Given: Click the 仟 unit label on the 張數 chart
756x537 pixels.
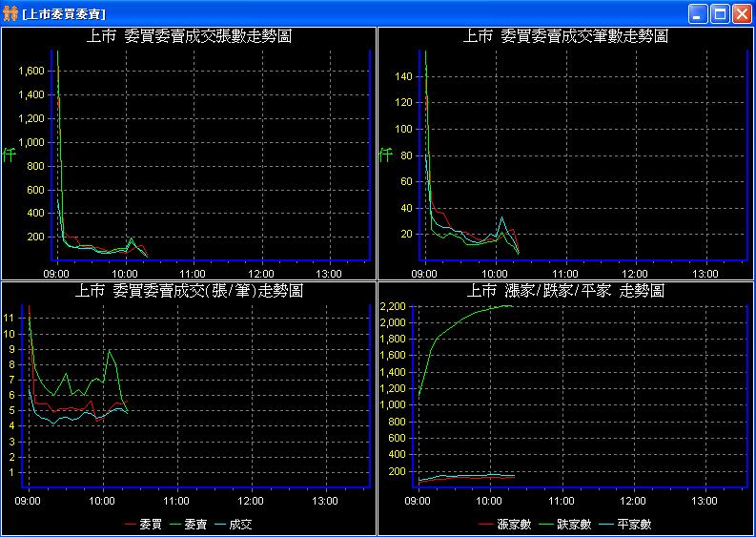Looking at the screenshot, I should pos(10,155).
